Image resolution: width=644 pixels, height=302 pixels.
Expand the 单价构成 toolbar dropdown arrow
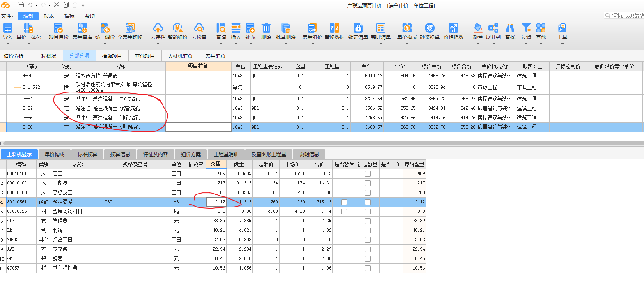pyautogui.click(x=407, y=44)
